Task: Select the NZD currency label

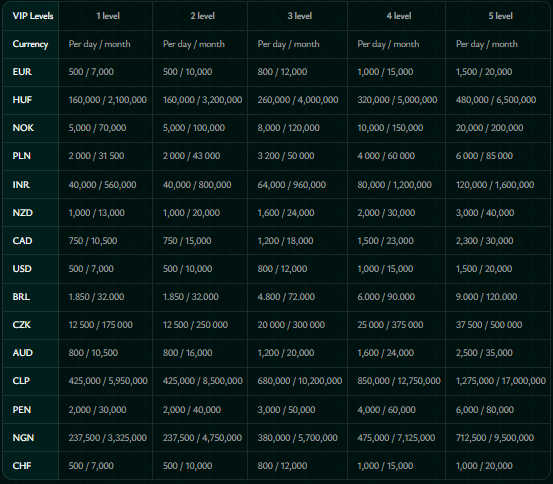Action: click(23, 213)
